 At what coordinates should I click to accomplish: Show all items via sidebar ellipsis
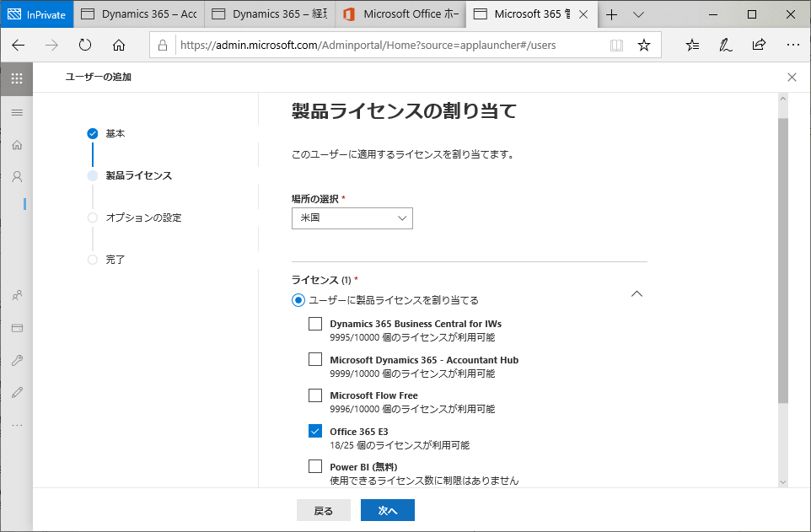click(x=17, y=426)
